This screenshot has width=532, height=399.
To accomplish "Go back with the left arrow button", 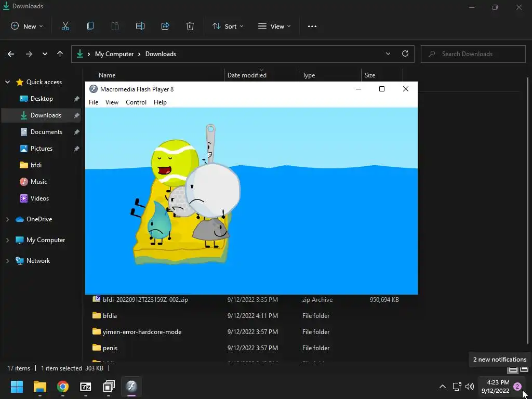I will 11,54.
